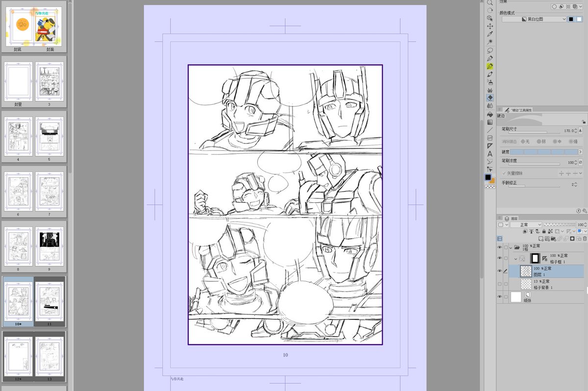
Task: Open page 3 thumbnail
Action: click(49, 82)
